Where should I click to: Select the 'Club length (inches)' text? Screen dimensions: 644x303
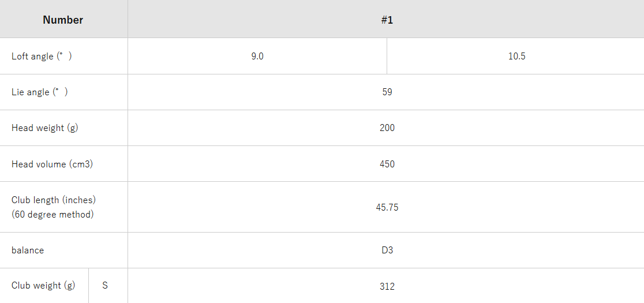tap(54, 200)
